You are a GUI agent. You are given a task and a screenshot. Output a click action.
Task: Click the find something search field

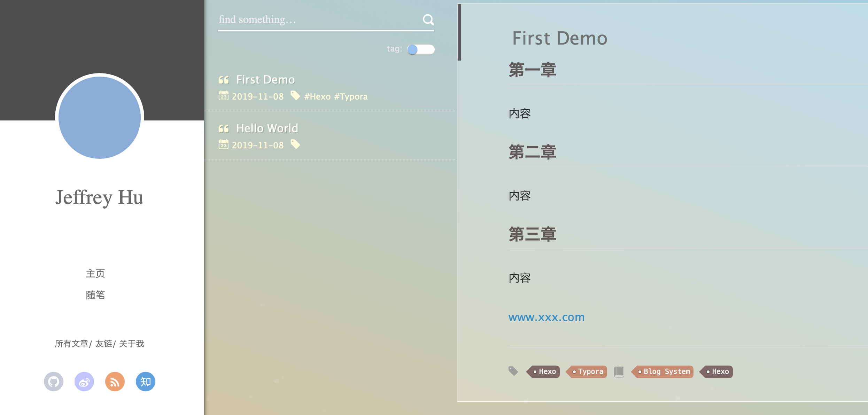click(313, 20)
